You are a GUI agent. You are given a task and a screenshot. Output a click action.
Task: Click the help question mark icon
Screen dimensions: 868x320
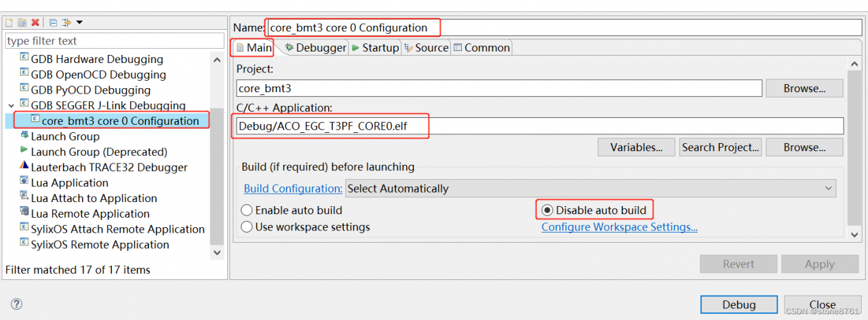point(17,304)
